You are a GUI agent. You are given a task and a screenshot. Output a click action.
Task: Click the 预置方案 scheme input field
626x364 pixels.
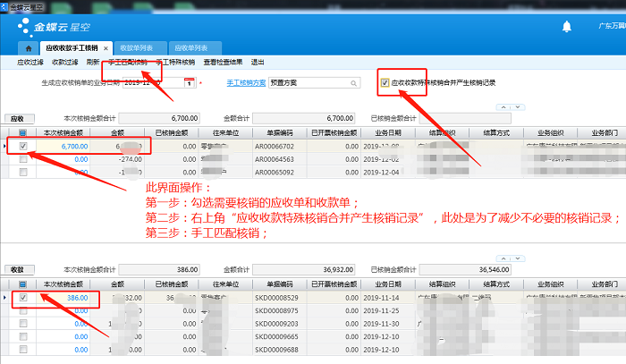point(317,82)
